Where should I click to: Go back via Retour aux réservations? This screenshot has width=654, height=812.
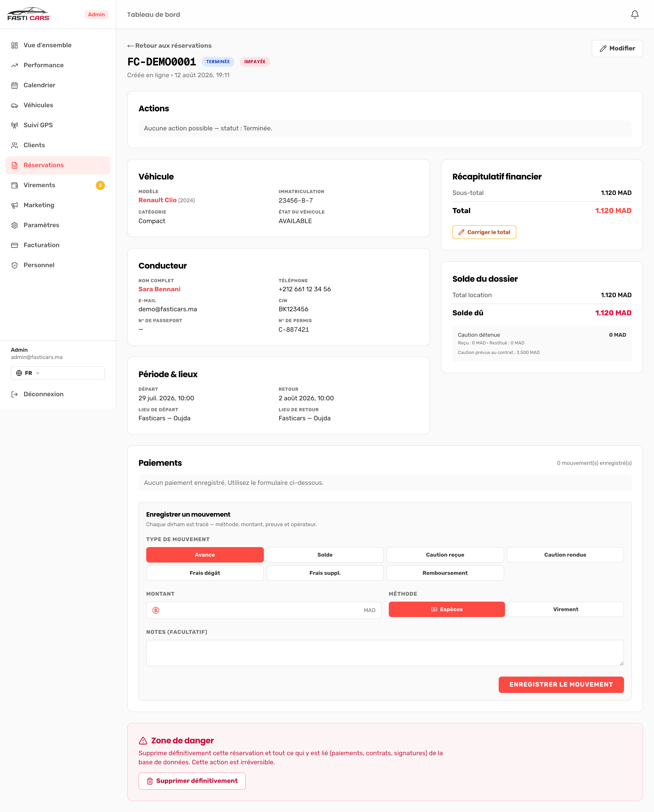tap(170, 46)
